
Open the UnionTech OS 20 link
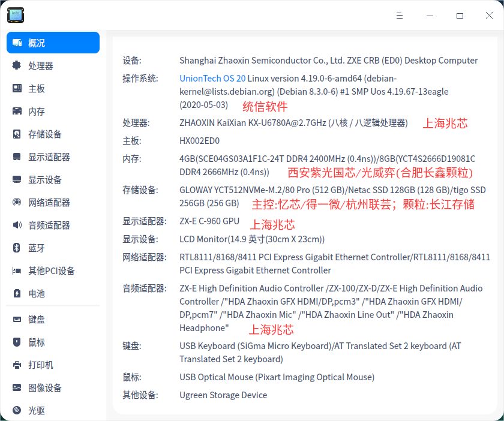212,78
